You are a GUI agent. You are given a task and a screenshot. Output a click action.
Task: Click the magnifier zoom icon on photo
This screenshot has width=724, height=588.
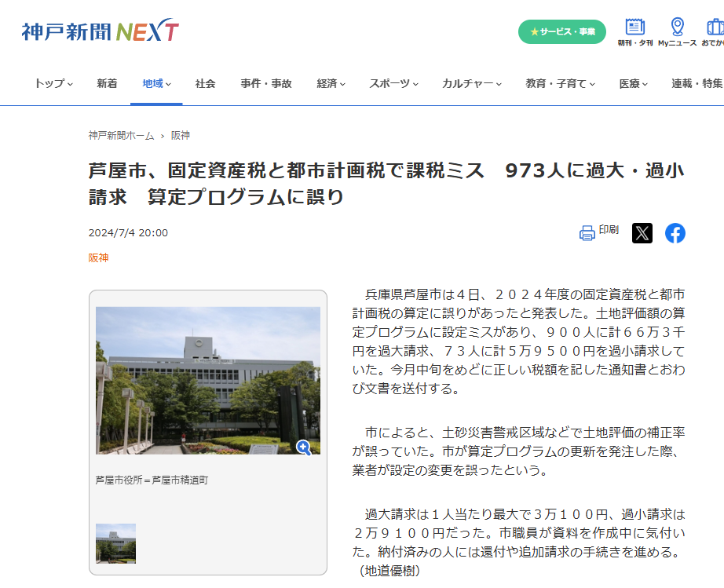point(303,447)
